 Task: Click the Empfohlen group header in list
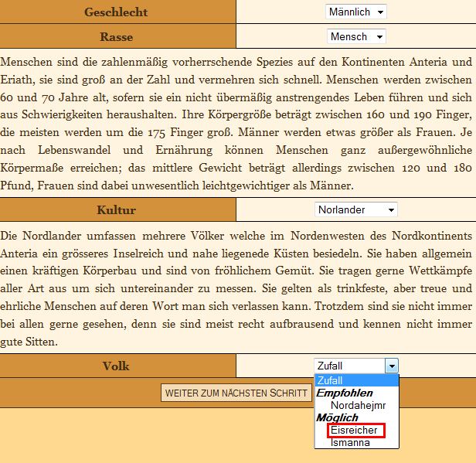point(345,393)
